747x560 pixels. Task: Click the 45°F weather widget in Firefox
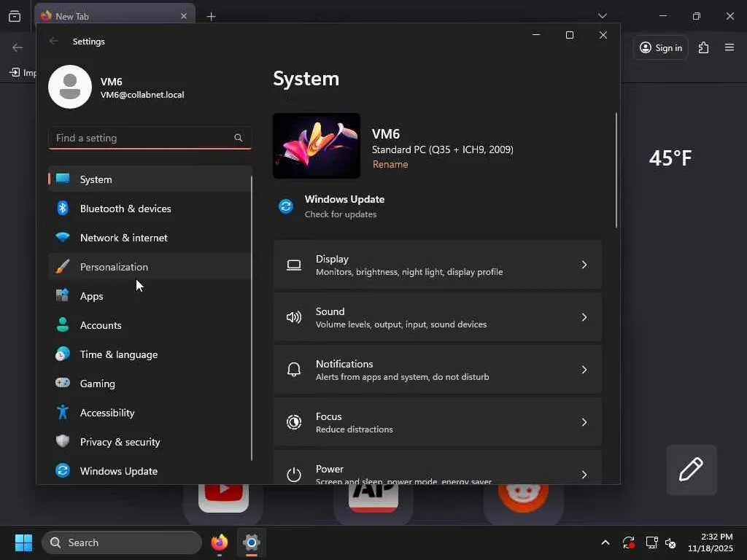[670, 158]
